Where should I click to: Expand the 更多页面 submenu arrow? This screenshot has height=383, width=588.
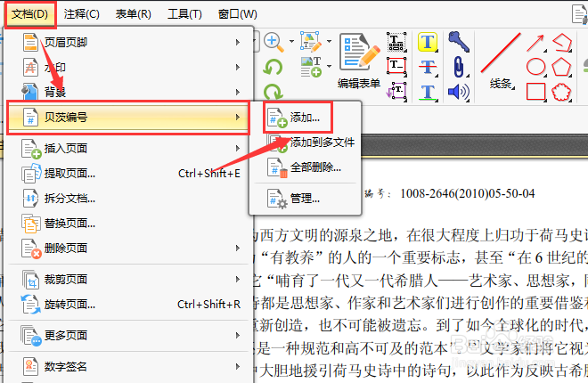237,336
